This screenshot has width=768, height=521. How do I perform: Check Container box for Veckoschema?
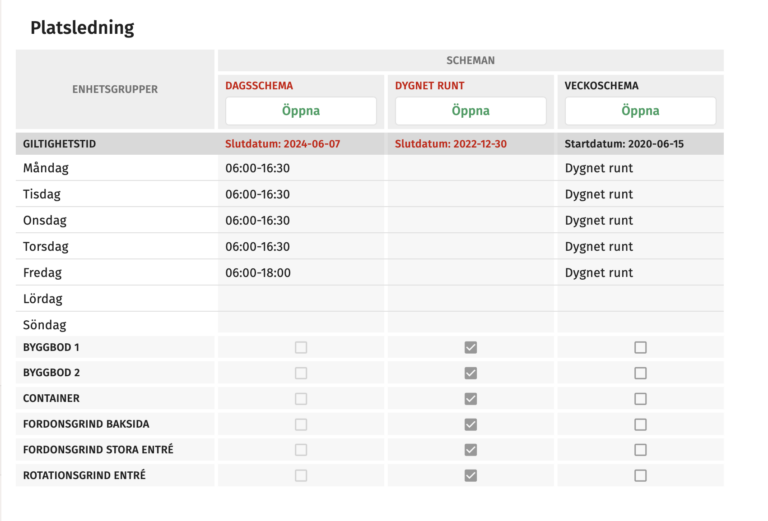[640, 399]
